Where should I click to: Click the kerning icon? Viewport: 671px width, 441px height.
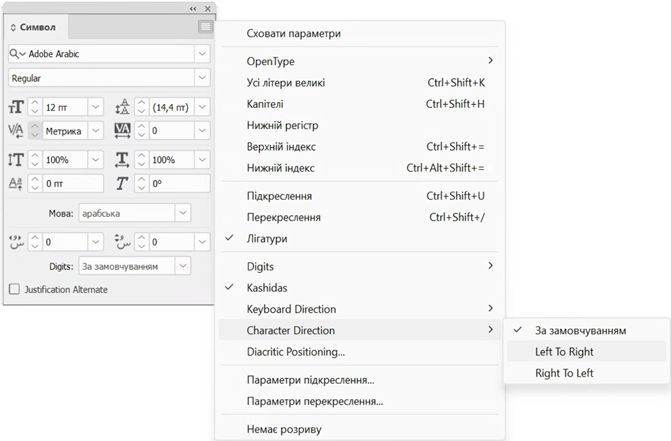[16, 130]
